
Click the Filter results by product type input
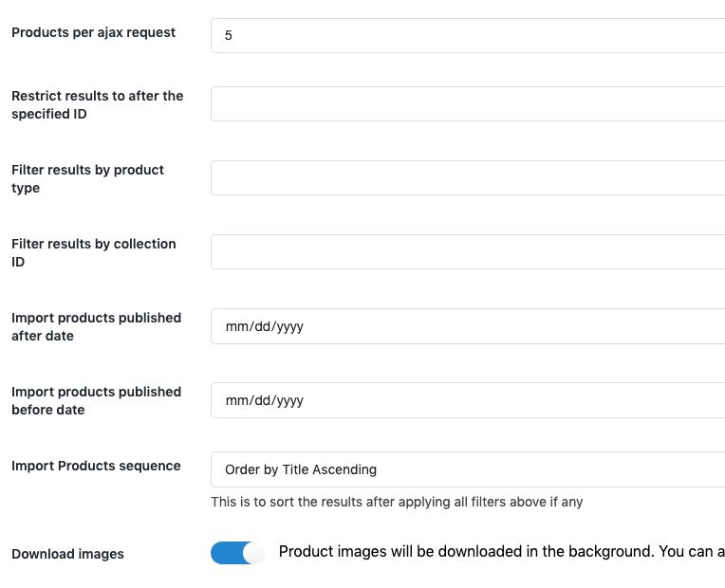pyautogui.click(x=468, y=178)
